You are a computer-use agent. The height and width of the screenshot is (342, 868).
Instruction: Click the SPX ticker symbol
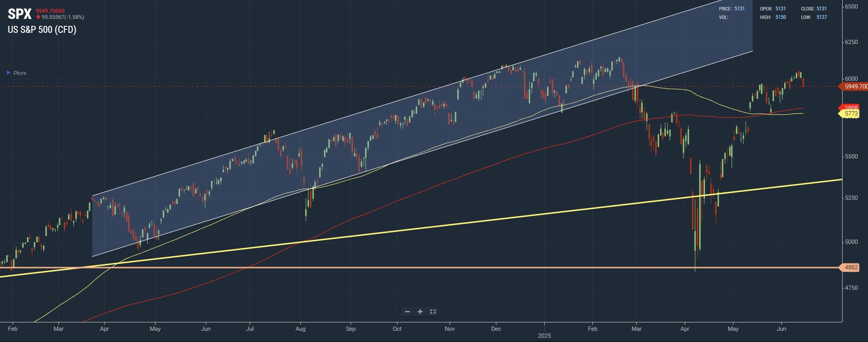coord(20,14)
